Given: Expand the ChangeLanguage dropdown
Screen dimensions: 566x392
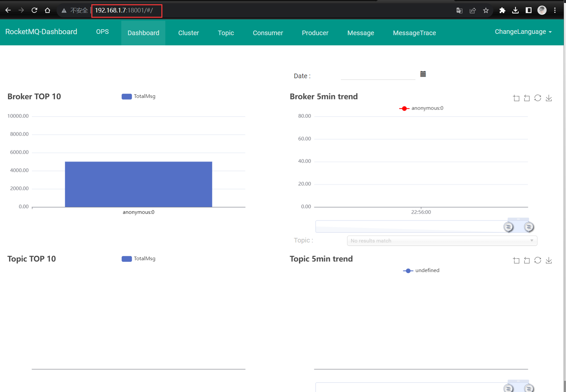Looking at the screenshot, I should pos(523,32).
